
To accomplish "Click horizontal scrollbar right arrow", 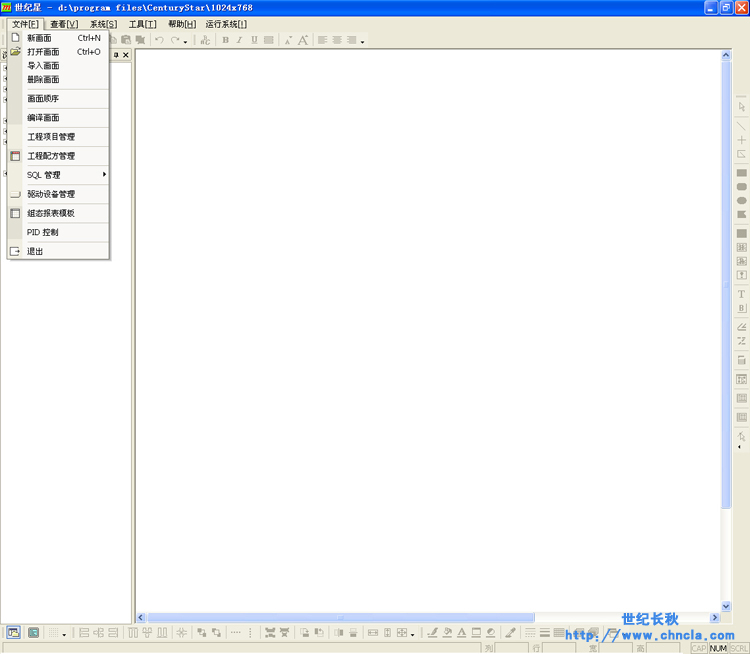I will tap(715, 618).
